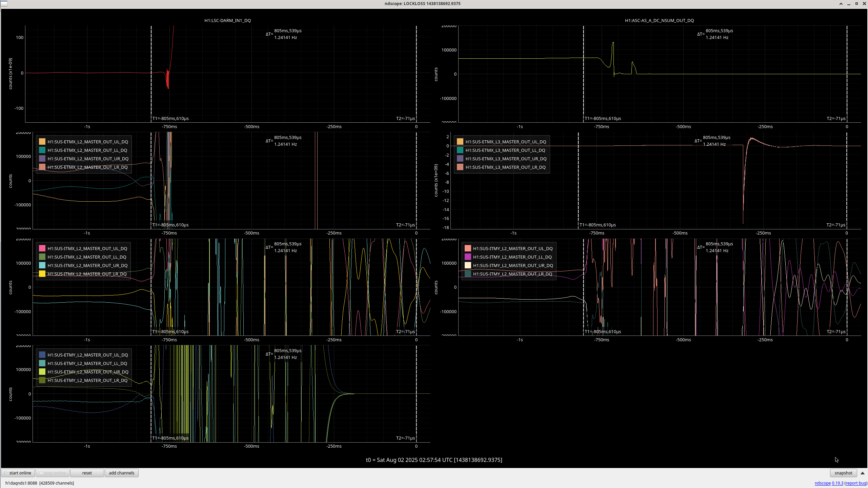Click the add channels button
The width and height of the screenshot is (868, 488).
tap(121, 473)
